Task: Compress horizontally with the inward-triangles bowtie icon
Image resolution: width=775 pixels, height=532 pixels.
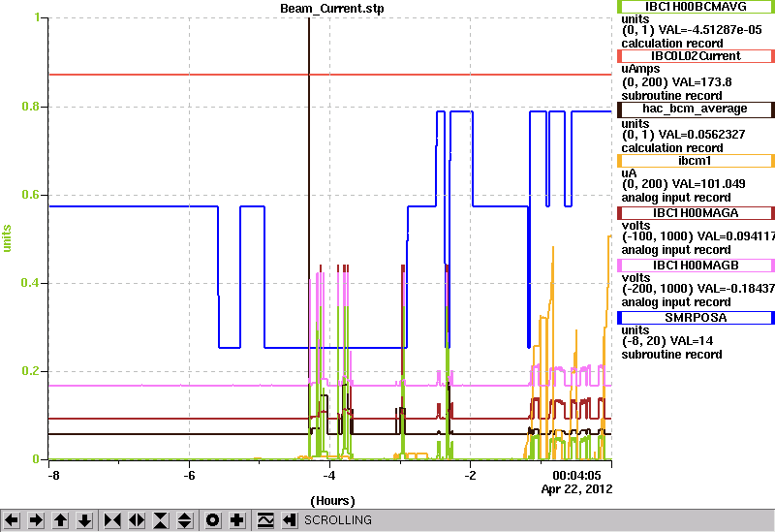Action: (112, 520)
